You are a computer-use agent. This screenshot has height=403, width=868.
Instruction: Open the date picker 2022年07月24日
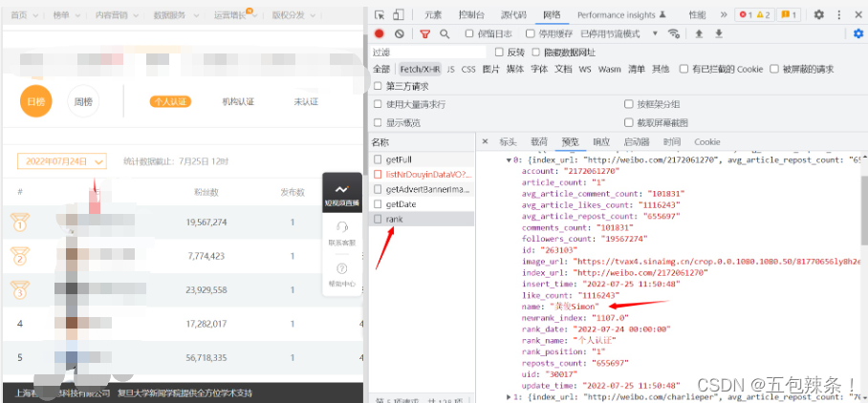click(61, 161)
